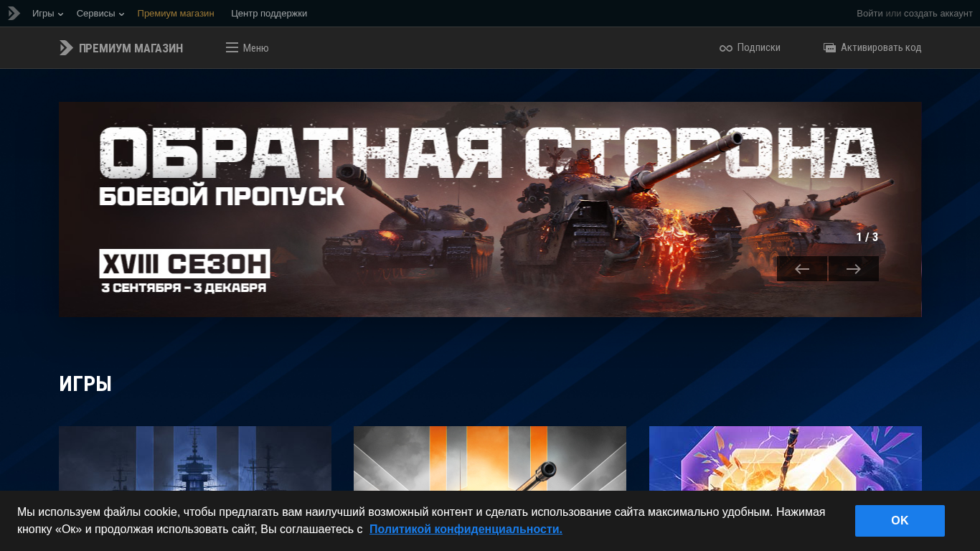Open Подписки page

[x=758, y=47]
